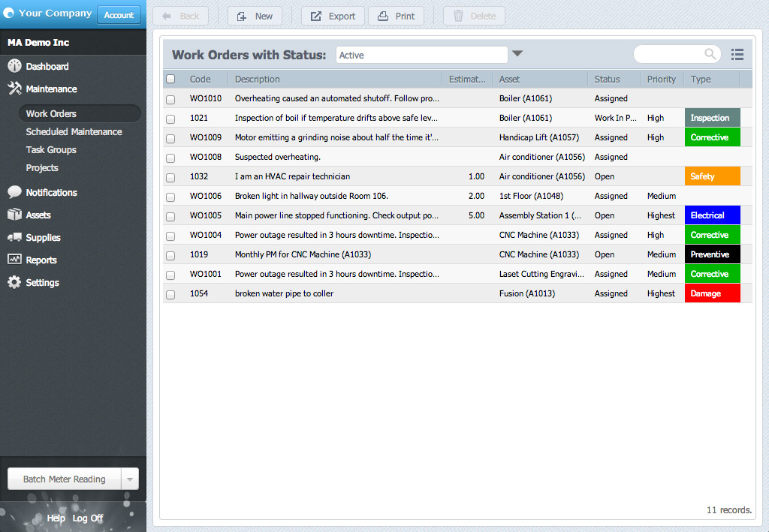Click the Supplies truck icon
Screen dimensions: 769x532
14,237
